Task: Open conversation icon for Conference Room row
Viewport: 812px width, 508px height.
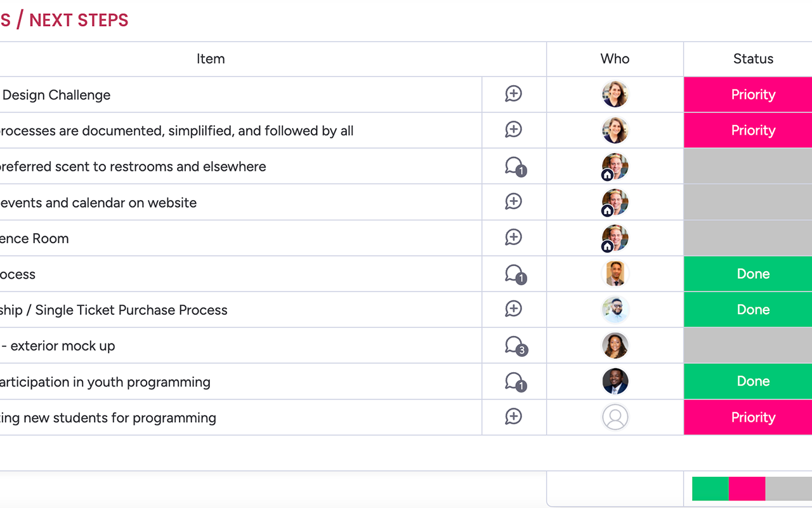Action: click(x=514, y=237)
